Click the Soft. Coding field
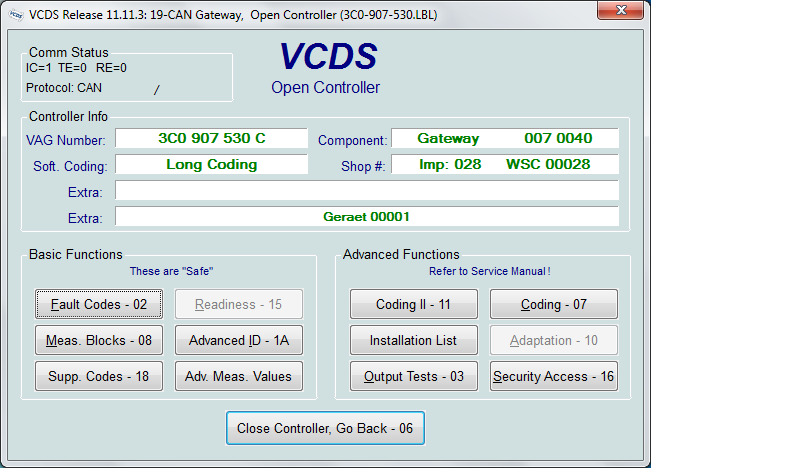This screenshot has width=792, height=468. click(x=211, y=165)
